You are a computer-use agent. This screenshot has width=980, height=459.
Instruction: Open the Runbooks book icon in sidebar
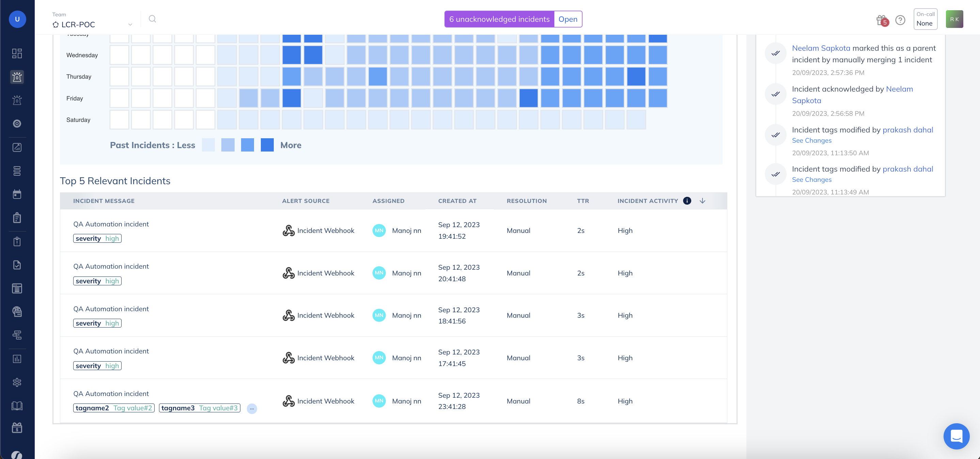[x=17, y=406]
